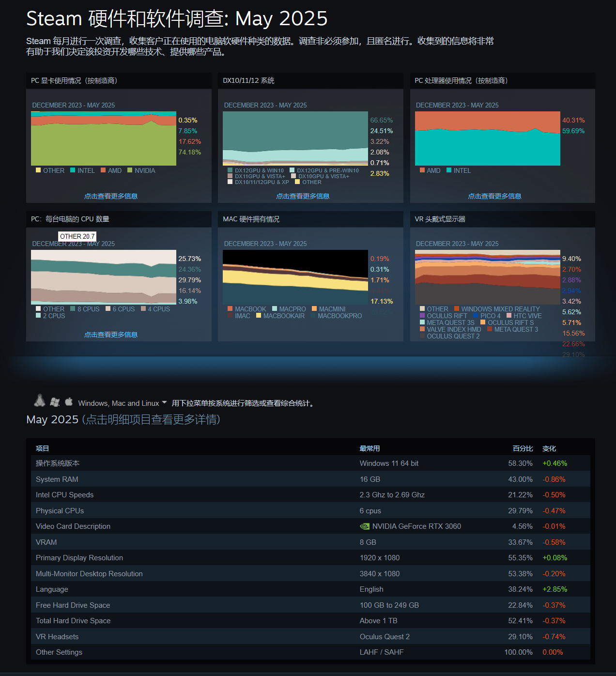Click the VALVE INDEX HMD legend swatch
This screenshot has height=676, width=616.
422,329
